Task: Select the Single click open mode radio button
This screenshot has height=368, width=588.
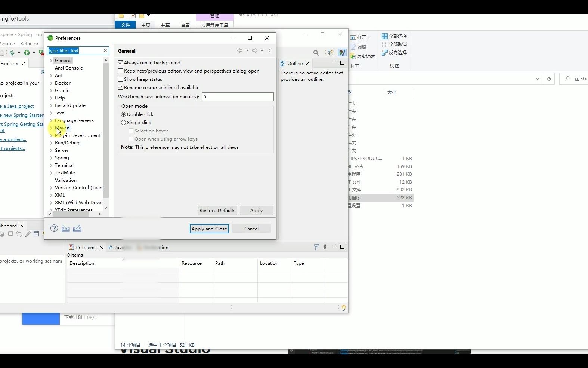Action: pos(123,122)
